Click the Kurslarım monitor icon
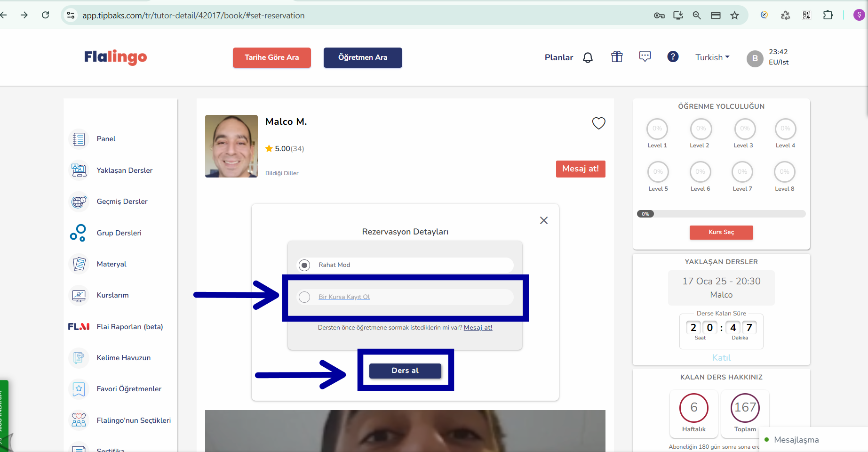Screen dimensions: 868x452 (x=79, y=295)
